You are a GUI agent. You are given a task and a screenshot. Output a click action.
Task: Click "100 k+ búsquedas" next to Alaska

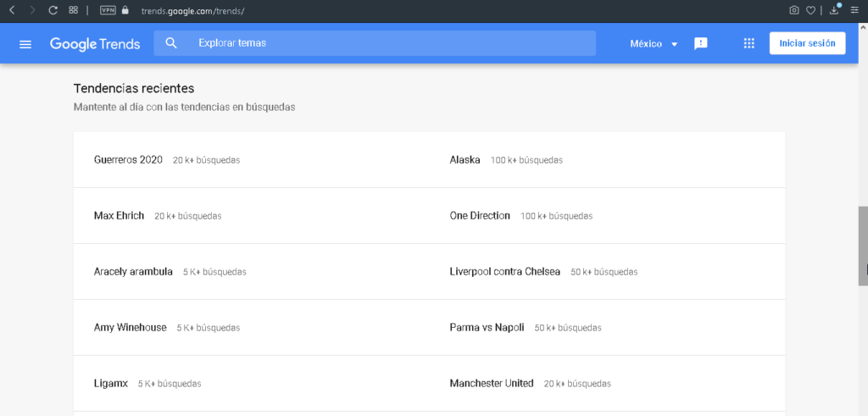pos(526,160)
